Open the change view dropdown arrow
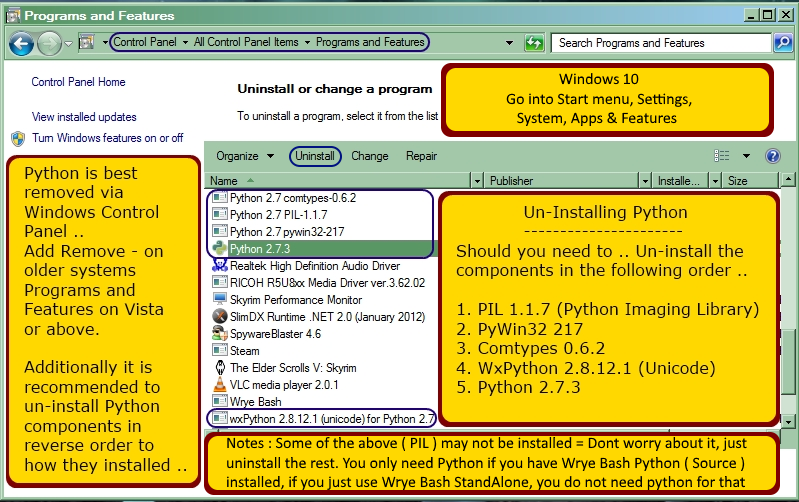The image size is (799, 502). click(746, 156)
